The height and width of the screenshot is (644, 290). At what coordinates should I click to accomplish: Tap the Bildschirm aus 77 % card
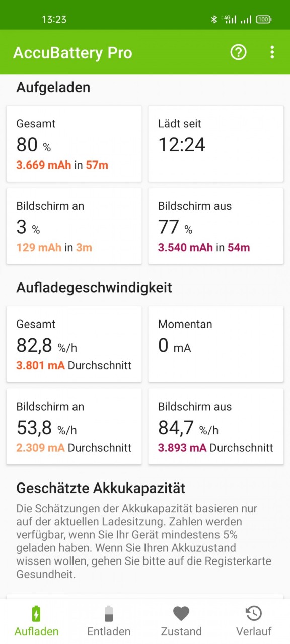tap(215, 226)
